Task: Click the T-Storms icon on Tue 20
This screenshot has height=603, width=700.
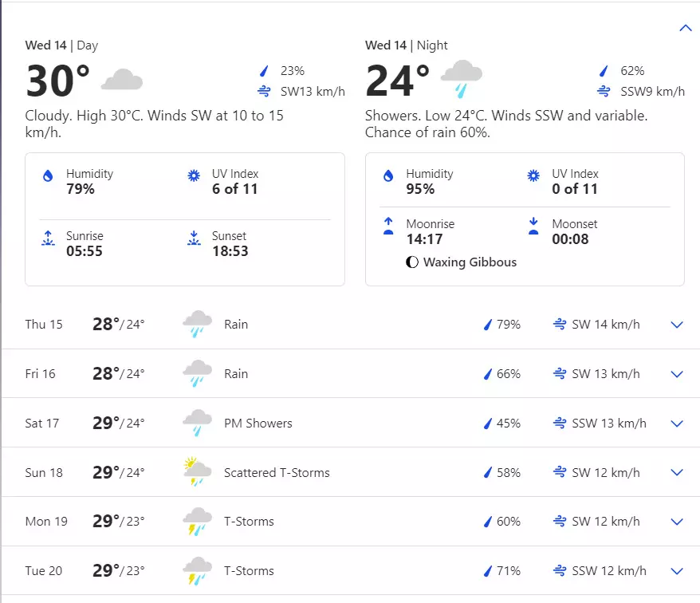Action: click(196, 571)
